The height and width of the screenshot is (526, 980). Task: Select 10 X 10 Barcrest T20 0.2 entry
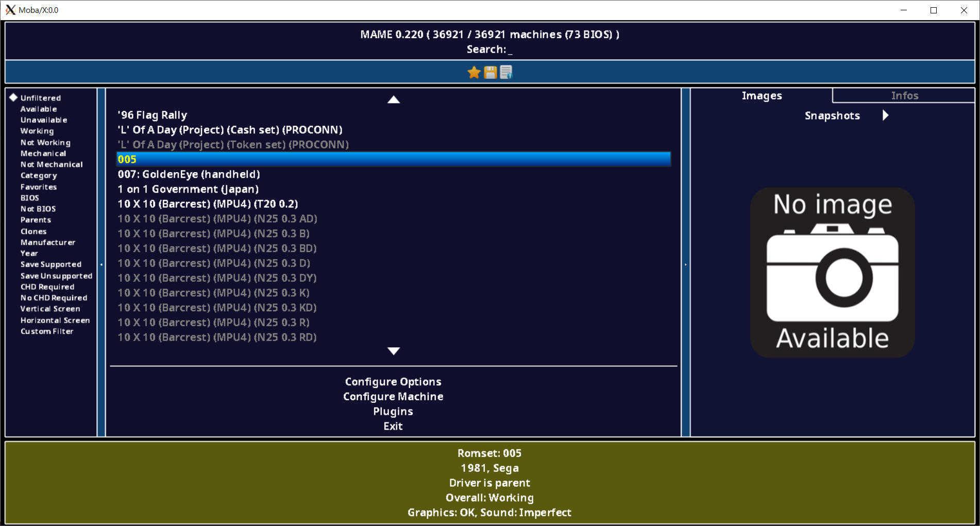(394, 204)
